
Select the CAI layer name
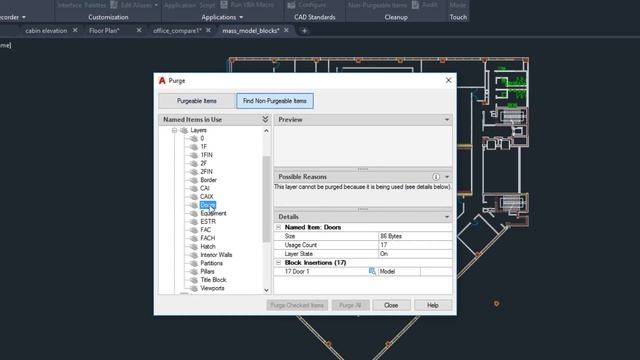click(x=205, y=188)
